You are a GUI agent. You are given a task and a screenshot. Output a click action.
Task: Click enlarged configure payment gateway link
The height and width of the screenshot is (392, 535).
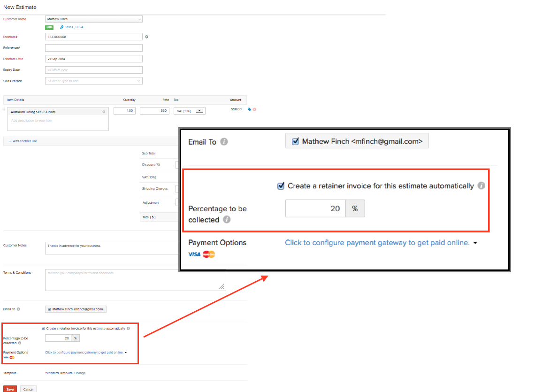(377, 243)
